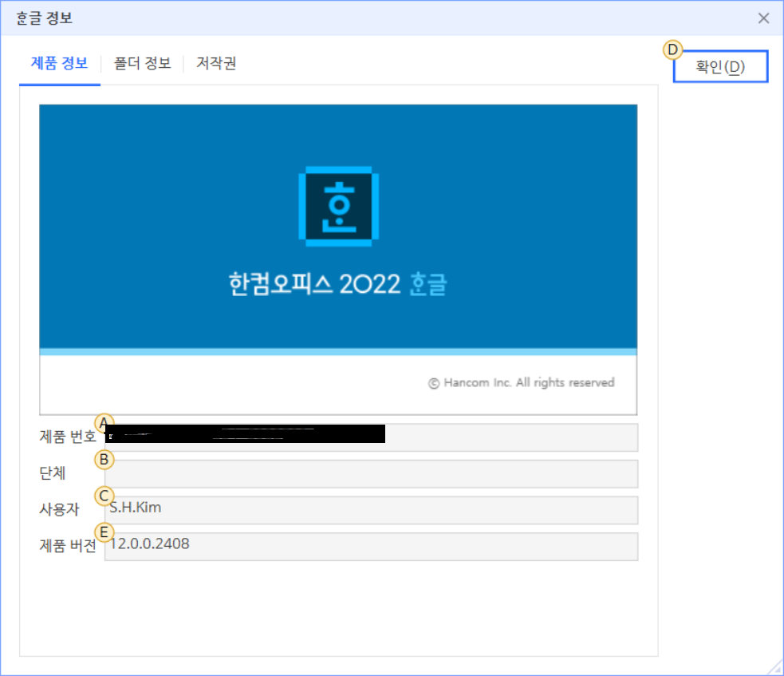Click the 제품 버전 label
This screenshot has height=676, width=784.
[x=68, y=545]
